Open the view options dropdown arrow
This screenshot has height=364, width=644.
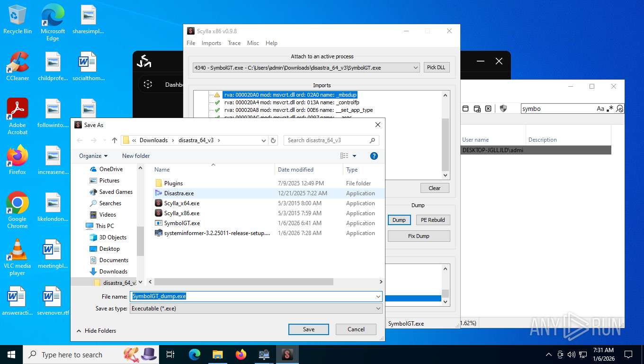pos(354,156)
